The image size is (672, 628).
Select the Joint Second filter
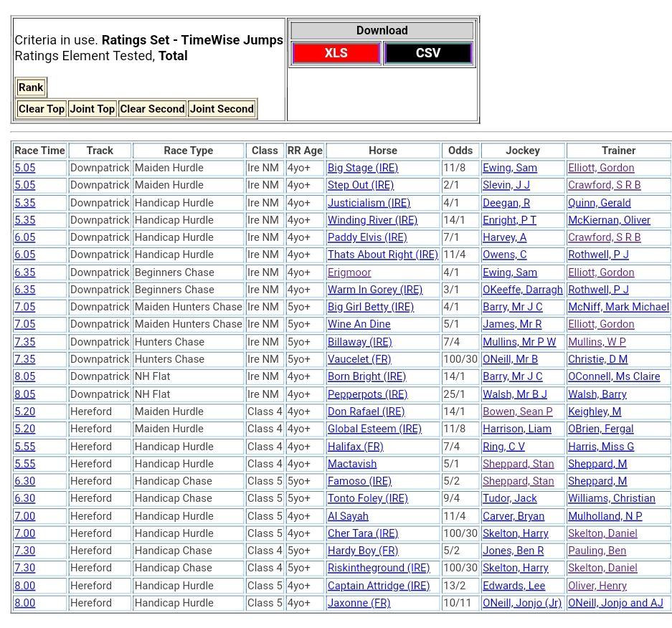(222, 109)
